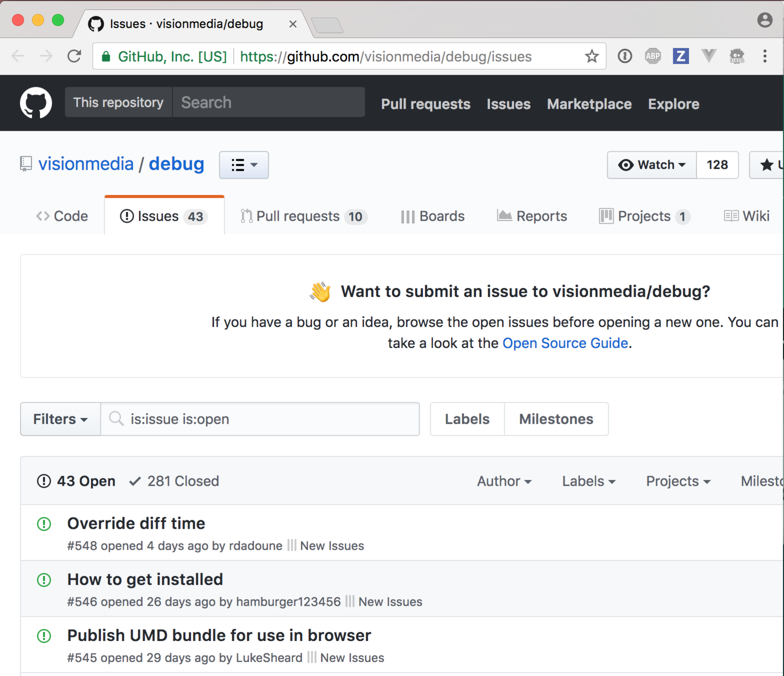The height and width of the screenshot is (676, 784).
Task: Click open-issue icon for Override diff time
Action: 44,524
